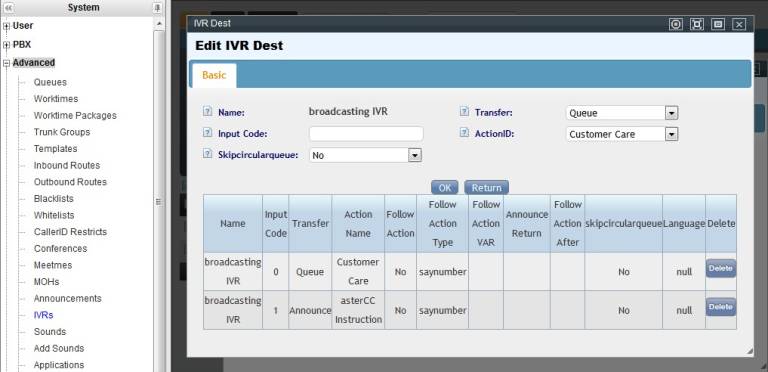Open IVRs in the sidebar
Image resolution: width=768 pixels, height=372 pixels.
click(x=43, y=315)
